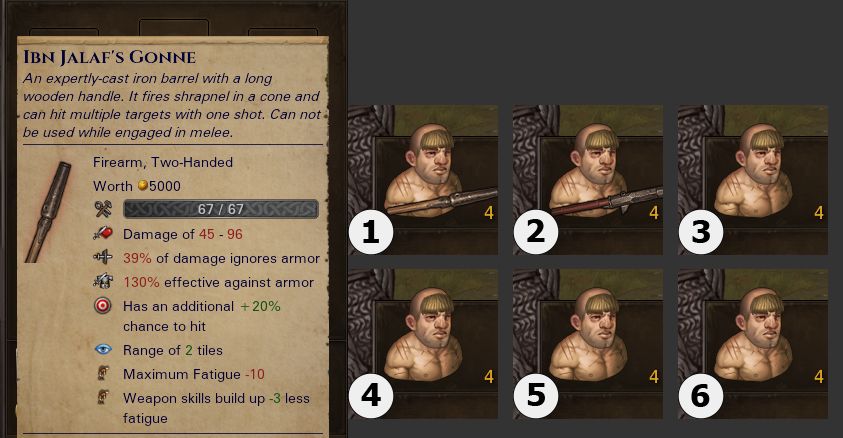Select portrait number 2 with red gonne

588,180
